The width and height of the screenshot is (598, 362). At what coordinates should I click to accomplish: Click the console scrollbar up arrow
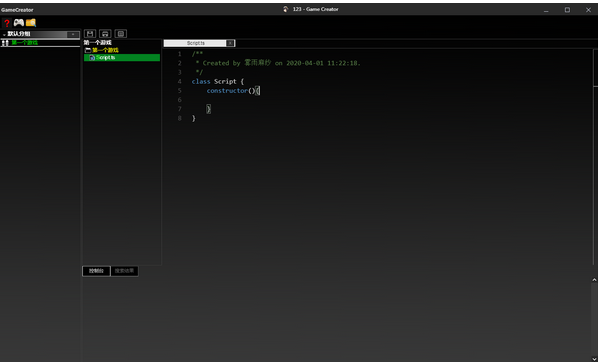[x=594, y=280]
